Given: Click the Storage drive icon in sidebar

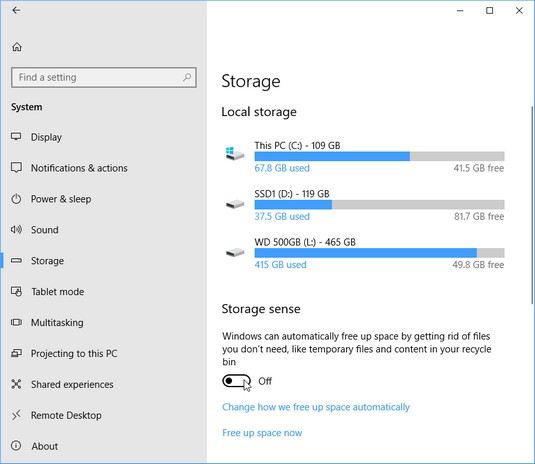Looking at the screenshot, I should coord(16,261).
